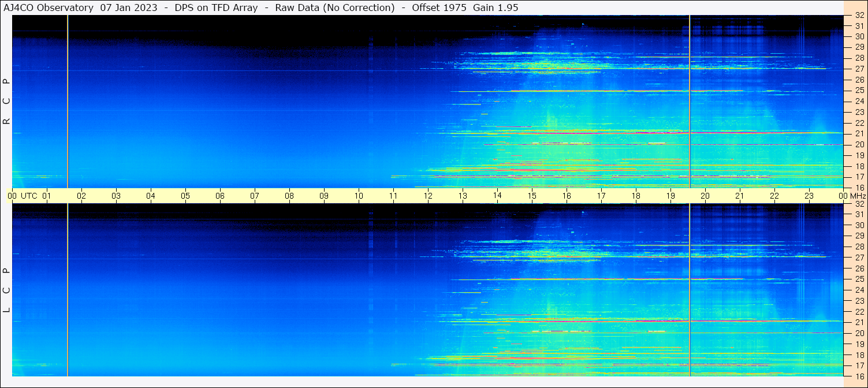Click hour label '02' on time axis

pyautogui.click(x=81, y=196)
